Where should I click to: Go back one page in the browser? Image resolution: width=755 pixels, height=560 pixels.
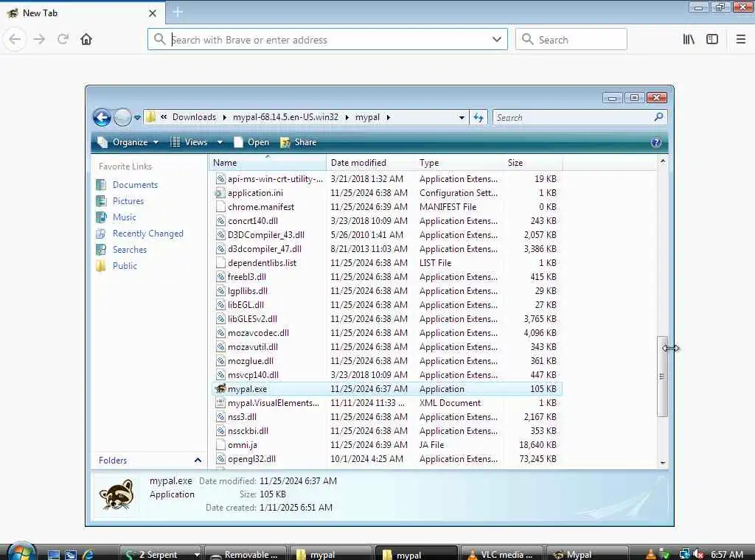coord(15,40)
